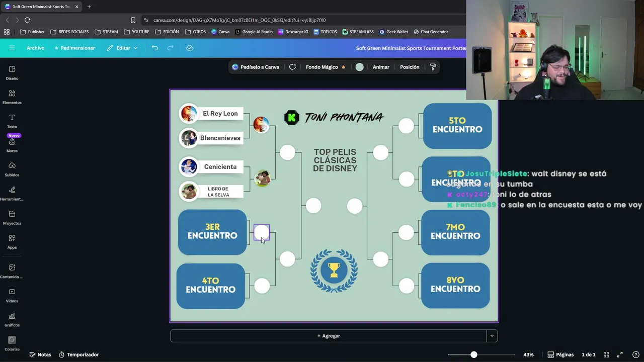The image size is (644, 362).
Task: Open the Publisher bookmarks folder
Action: [x=32, y=32]
